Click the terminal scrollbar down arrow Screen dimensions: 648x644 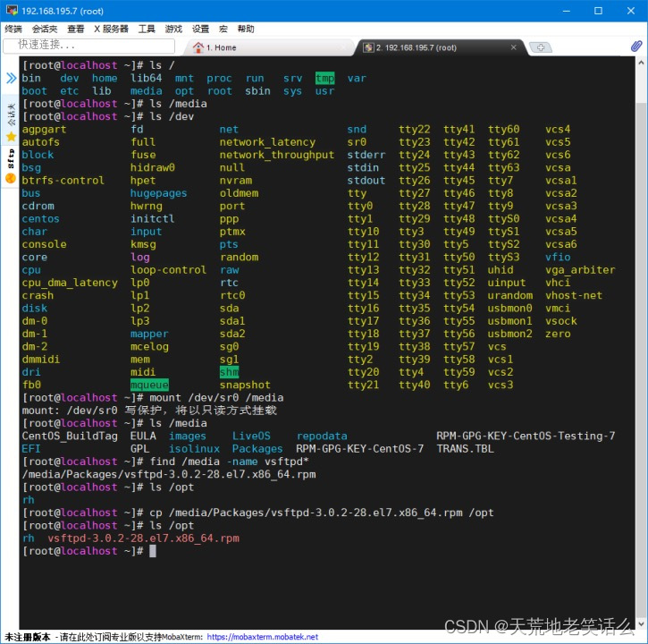(x=641, y=623)
